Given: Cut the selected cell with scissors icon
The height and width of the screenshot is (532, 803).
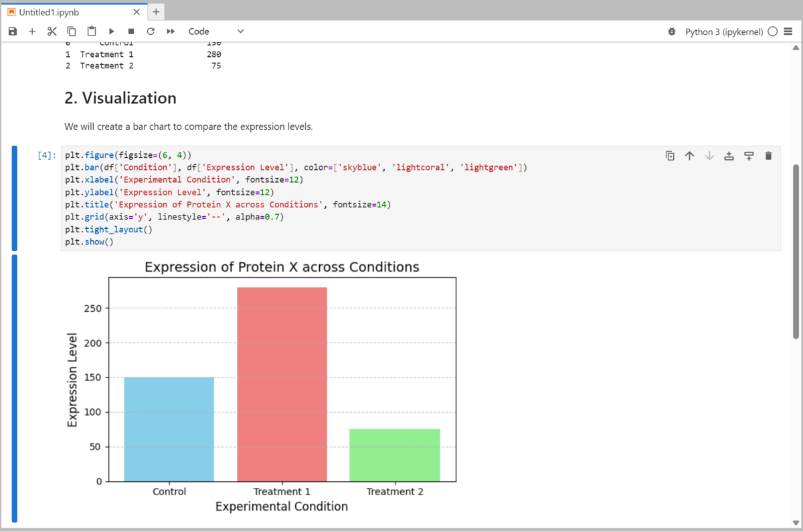Looking at the screenshot, I should (x=52, y=31).
